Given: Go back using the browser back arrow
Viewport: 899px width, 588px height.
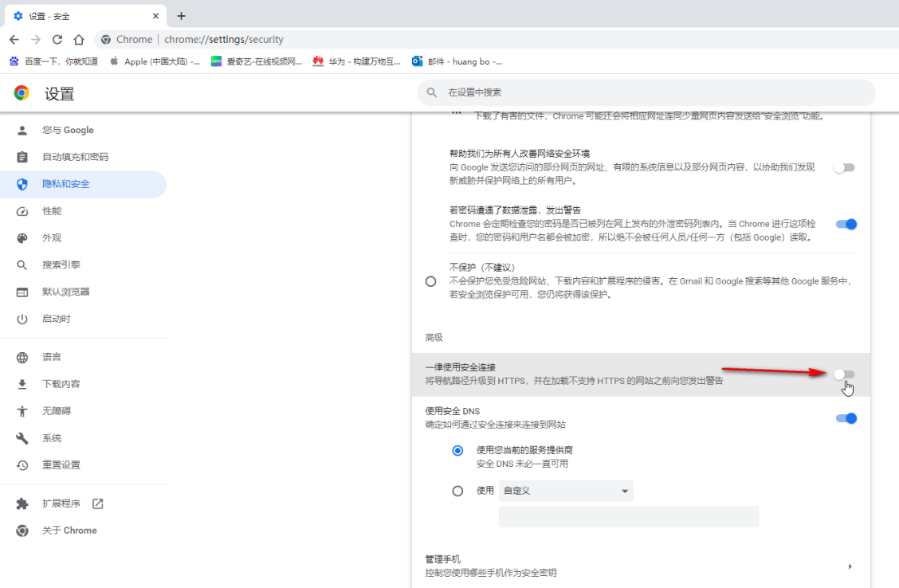Looking at the screenshot, I should [14, 40].
